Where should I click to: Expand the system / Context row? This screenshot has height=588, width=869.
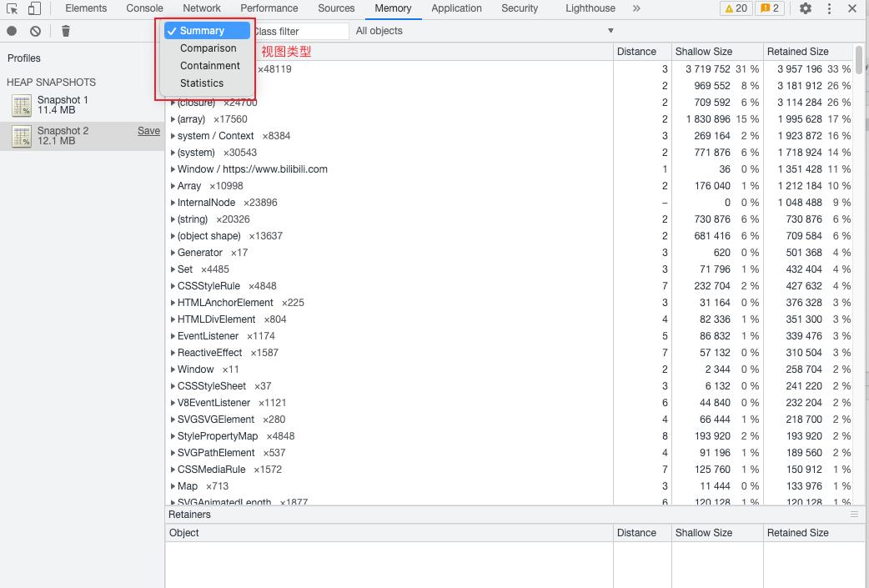click(173, 136)
